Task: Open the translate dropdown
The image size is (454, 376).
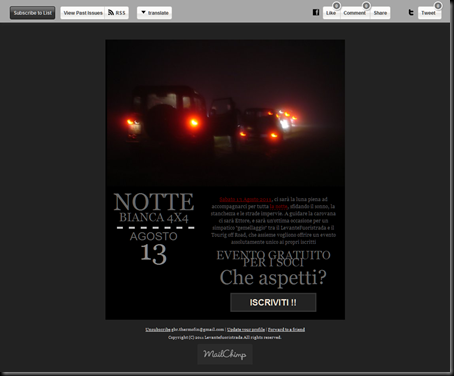Action: 154,13
